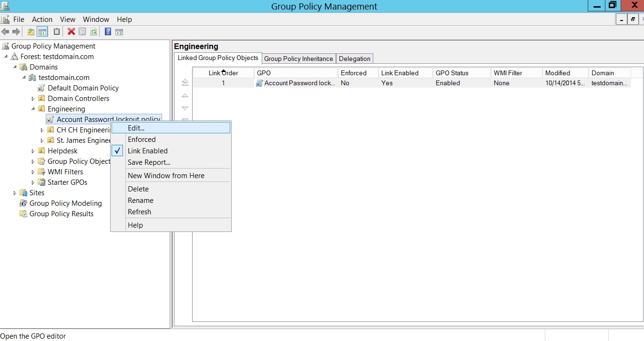
Task: Move link to top with double-up arrow
Action: [x=185, y=83]
